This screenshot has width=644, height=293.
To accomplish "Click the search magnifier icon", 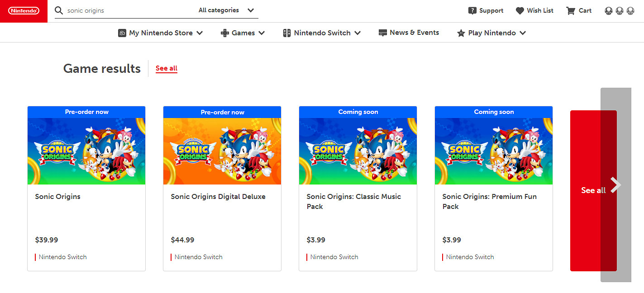I will point(59,10).
